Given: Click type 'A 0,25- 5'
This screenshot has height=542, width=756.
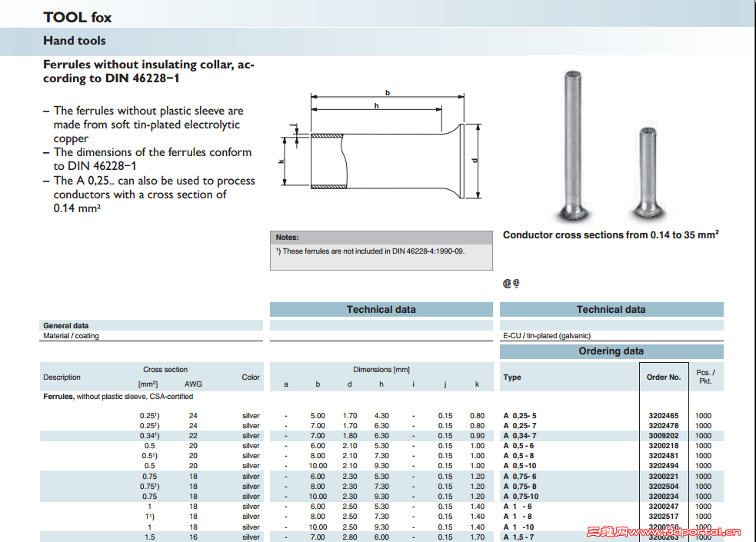Looking at the screenshot, I should pos(520,415).
